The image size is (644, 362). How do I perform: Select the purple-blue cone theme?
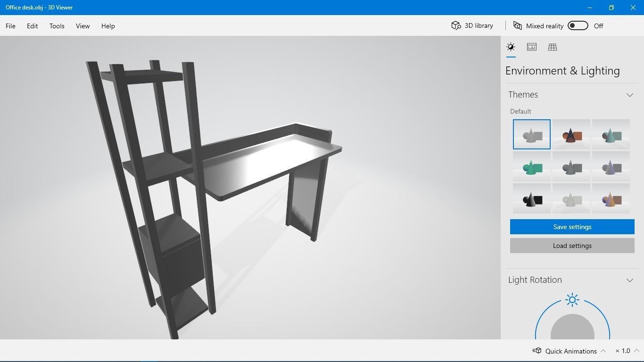coord(611,166)
